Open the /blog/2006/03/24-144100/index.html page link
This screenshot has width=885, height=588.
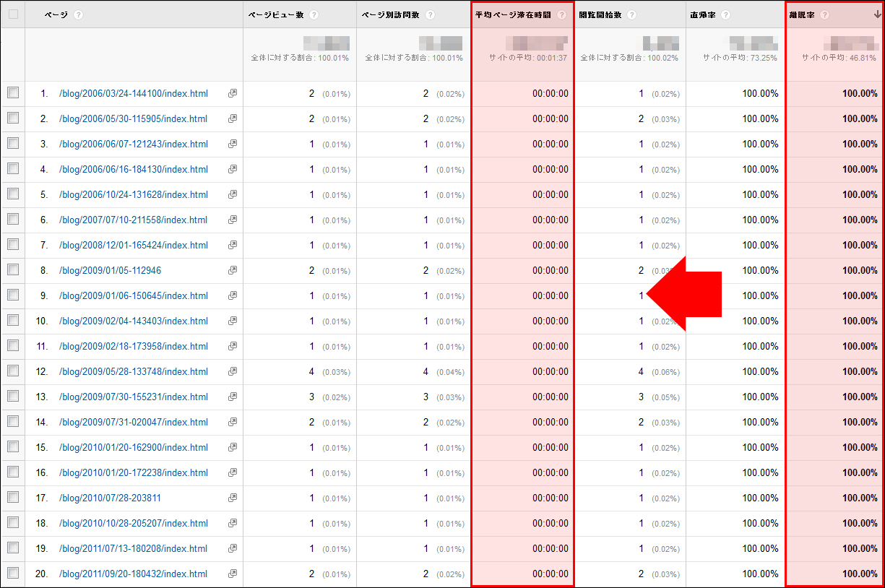point(134,93)
